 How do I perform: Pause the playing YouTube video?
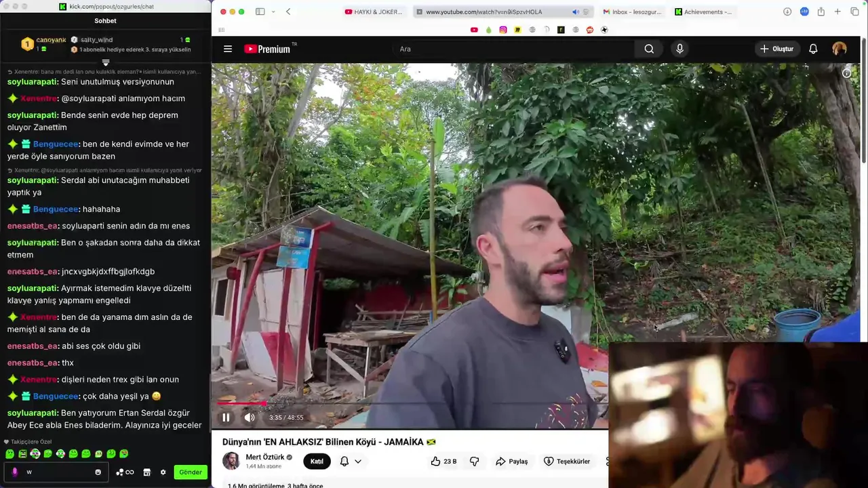pos(226,418)
